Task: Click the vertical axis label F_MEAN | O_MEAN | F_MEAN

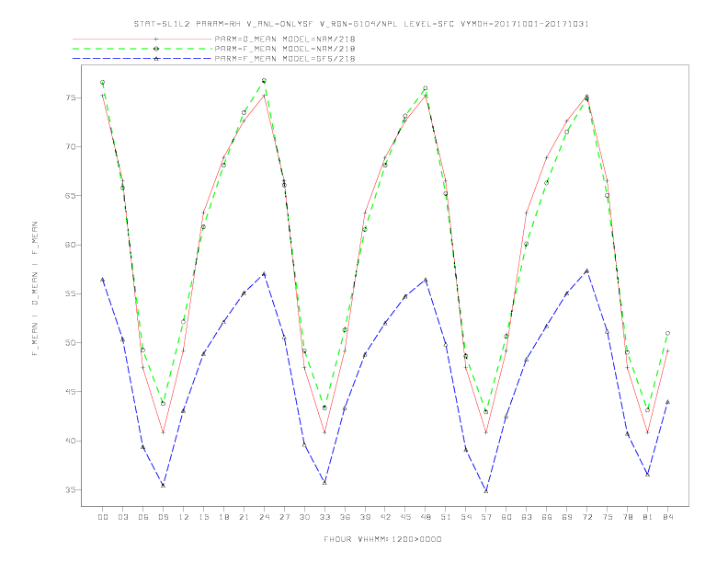Action: click(x=35, y=289)
